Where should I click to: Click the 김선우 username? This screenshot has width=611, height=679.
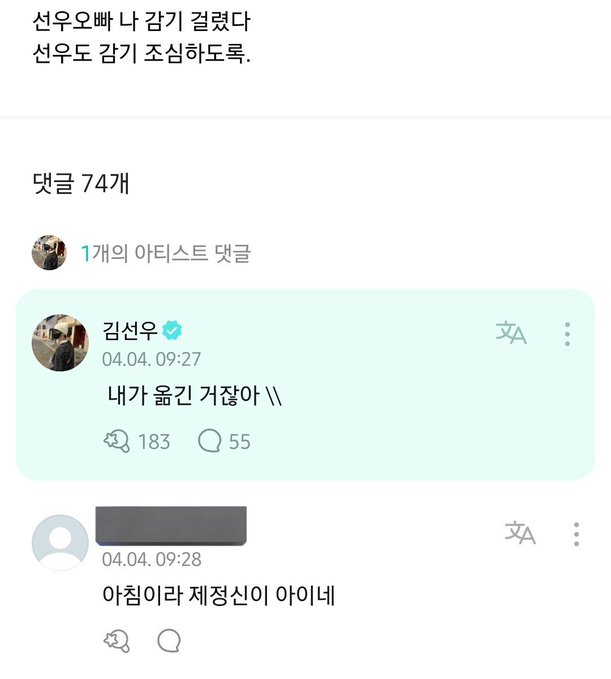pyautogui.click(x=128, y=331)
